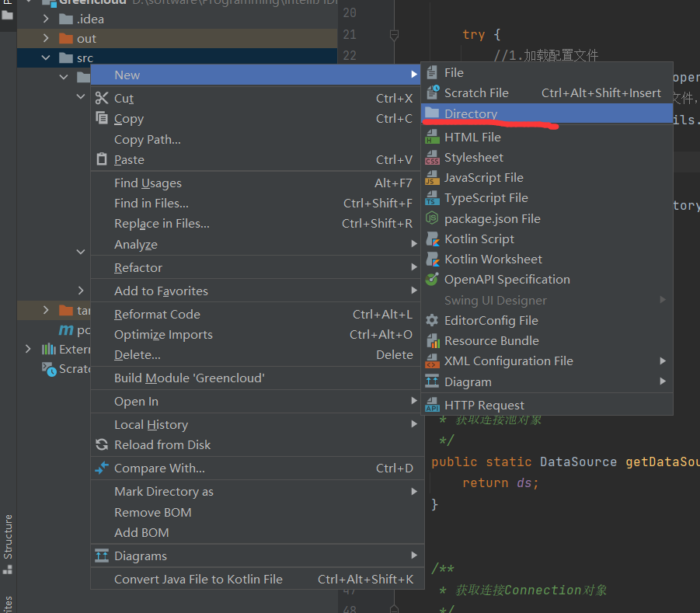
Task: Choose Convert Java File to Kotlin File
Action: click(x=257, y=579)
